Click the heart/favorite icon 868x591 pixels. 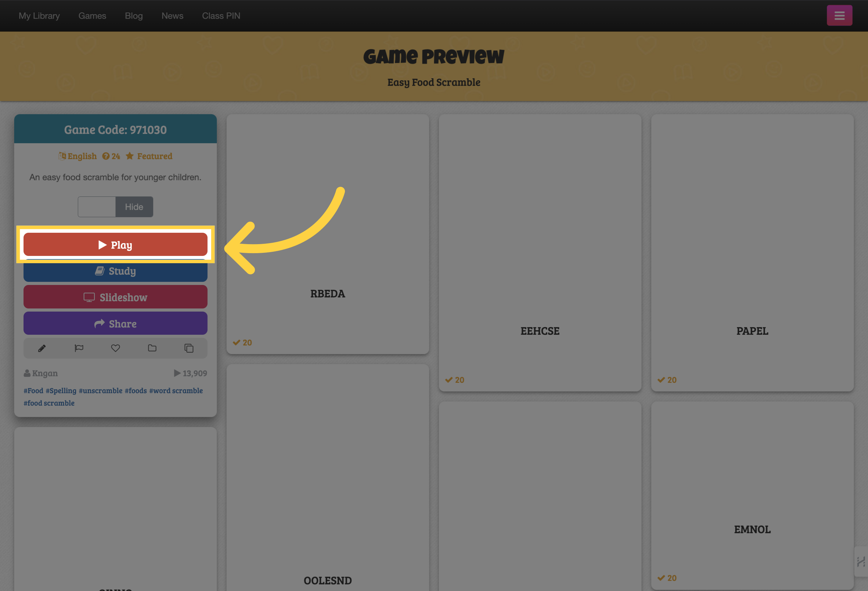tap(115, 348)
